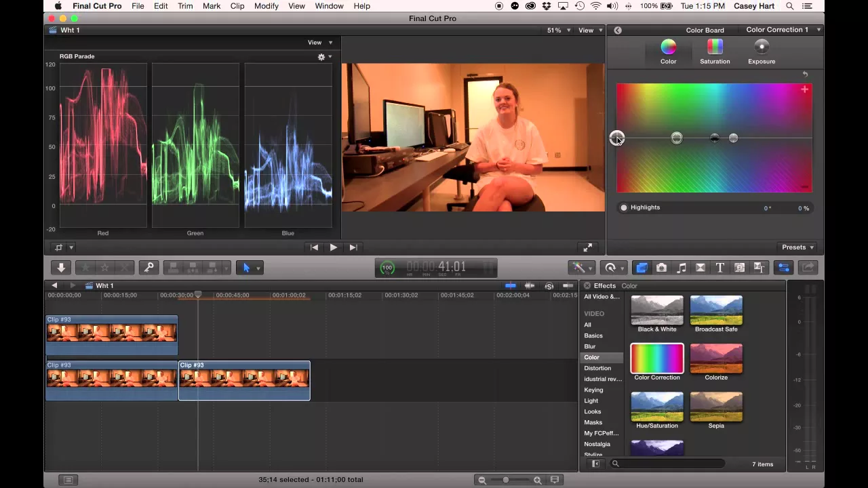Click the effects search field

pos(668,464)
